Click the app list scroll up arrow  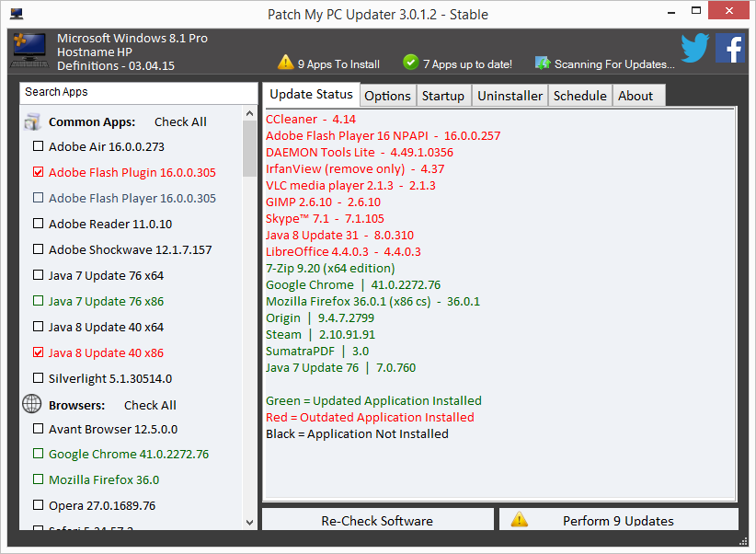pos(250,113)
